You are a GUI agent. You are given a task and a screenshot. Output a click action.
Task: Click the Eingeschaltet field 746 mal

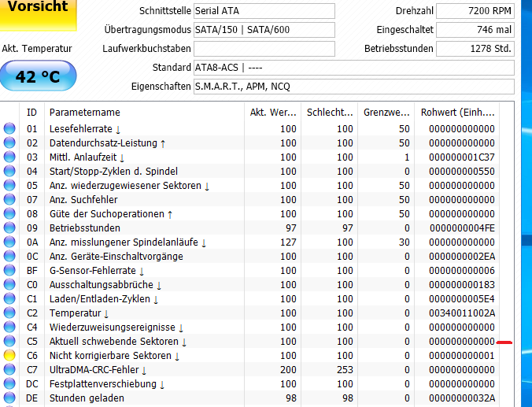point(475,30)
